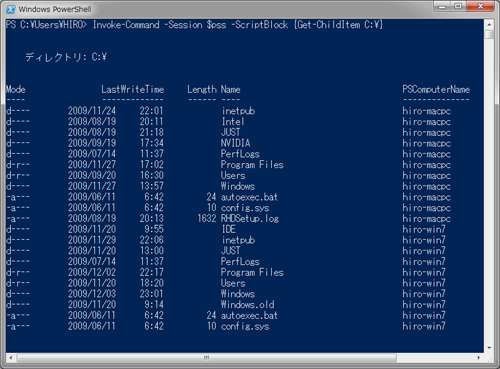Click hiro-macpc on the Intel row
The height and width of the screenshot is (369, 500).
click(426, 121)
